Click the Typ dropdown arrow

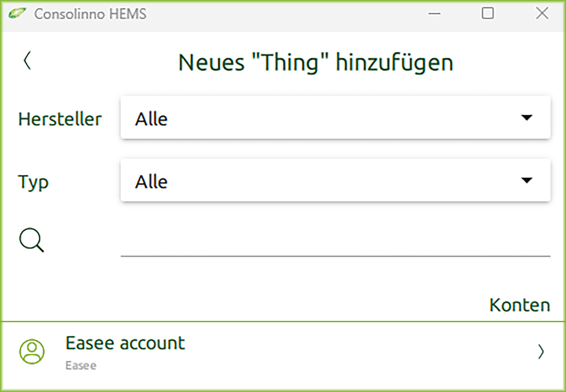pyautogui.click(x=526, y=180)
